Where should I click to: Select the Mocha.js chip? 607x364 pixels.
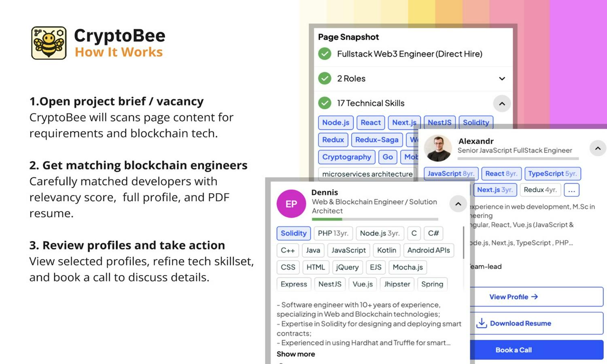pyautogui.click(x=408, y=267)
